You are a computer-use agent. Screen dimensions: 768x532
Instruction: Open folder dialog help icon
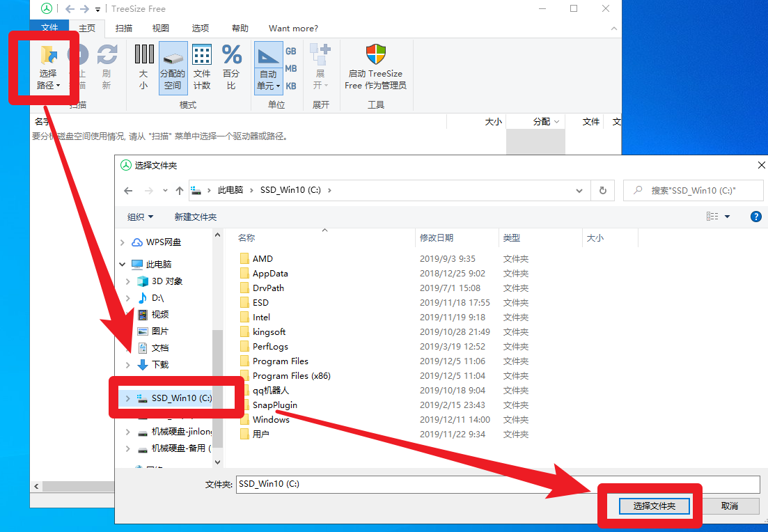(x=755, y=217)
